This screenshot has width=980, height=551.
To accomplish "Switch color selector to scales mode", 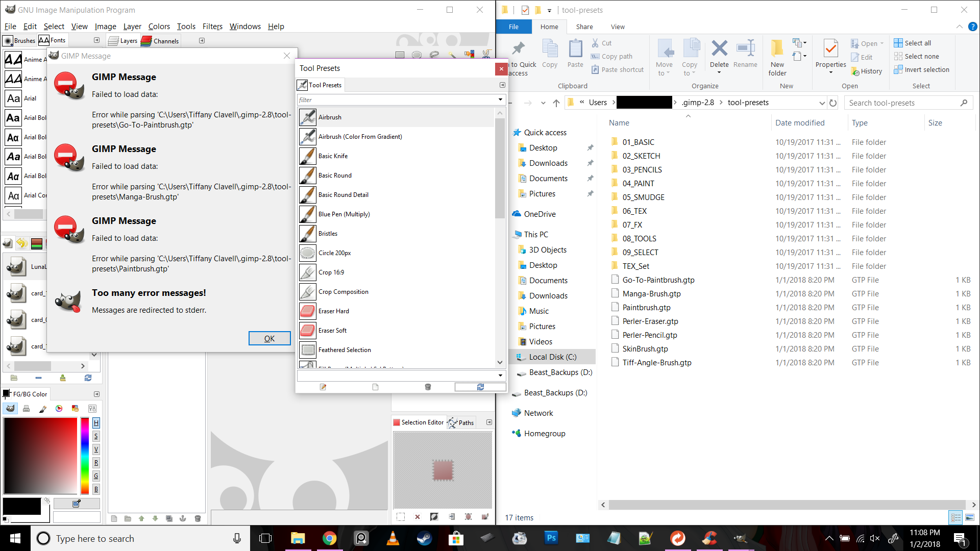I will click(x=92, y=409).
